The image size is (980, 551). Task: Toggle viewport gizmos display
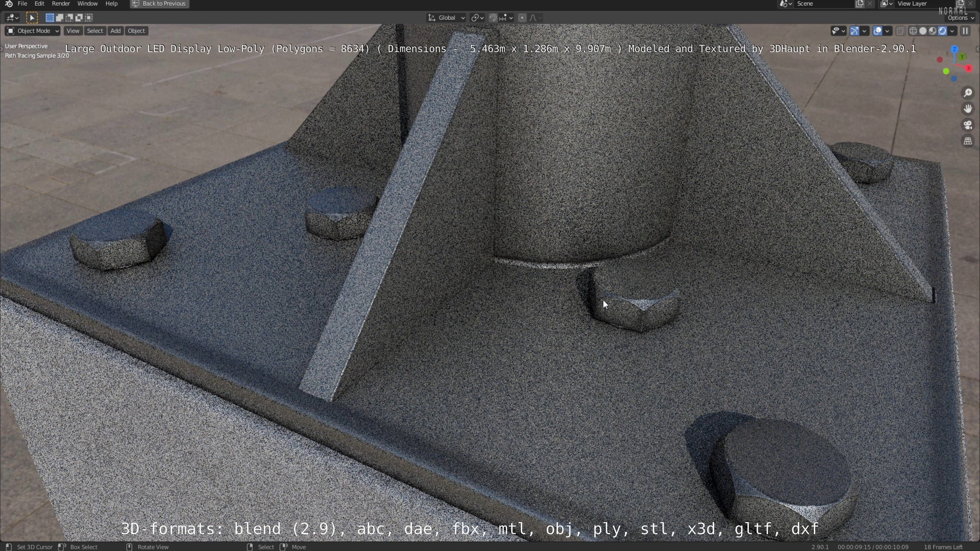(x=854, y=31)
